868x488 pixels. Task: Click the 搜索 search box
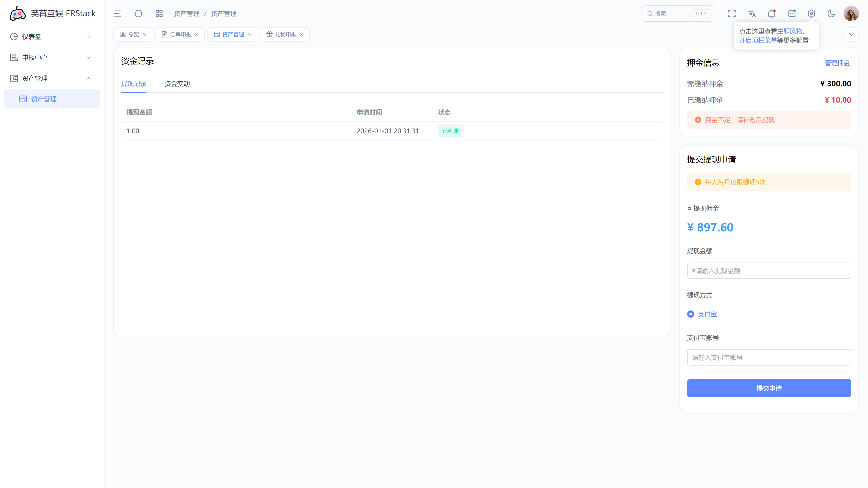(672, 14)
